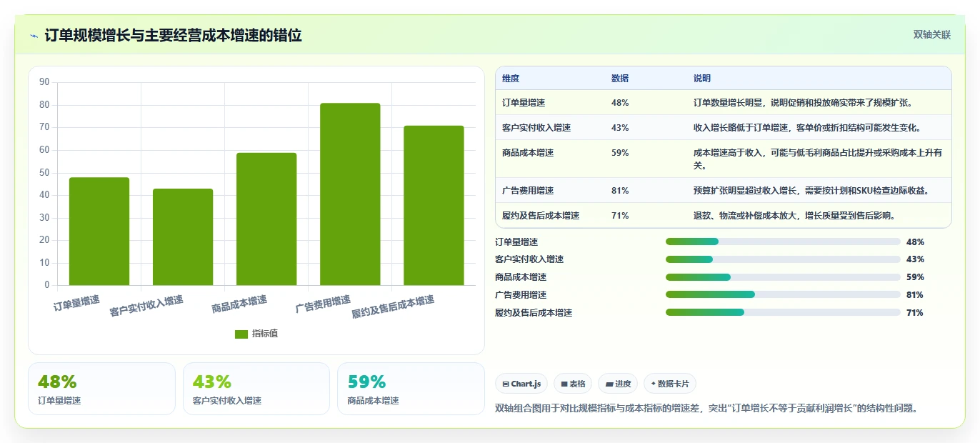This screenshot has width=980, height=443.
Task: Click the 71% value in the table
Action: (620, 215)
